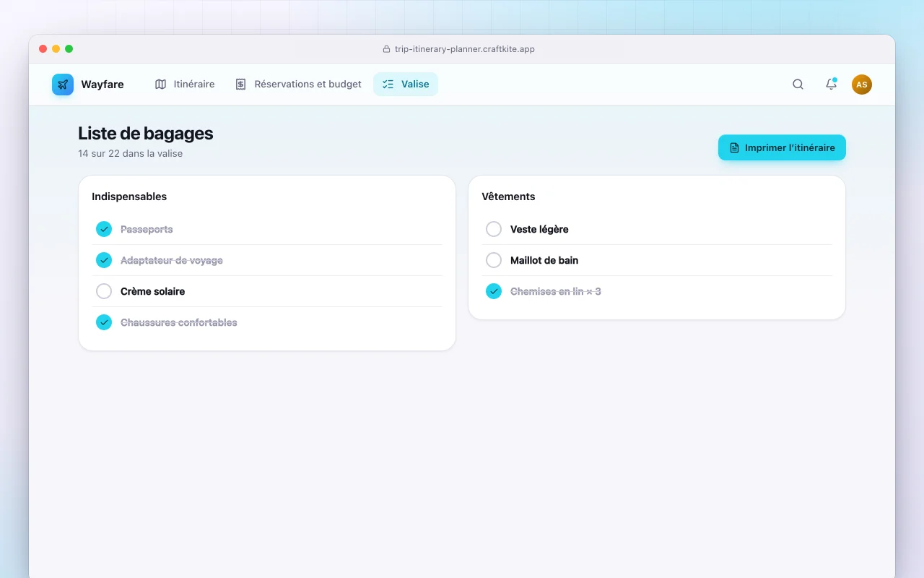924x578 pixels.
Task: Click the Wayfare airplane logo icon
Action: pyautogui.click(x=63, y=85)
